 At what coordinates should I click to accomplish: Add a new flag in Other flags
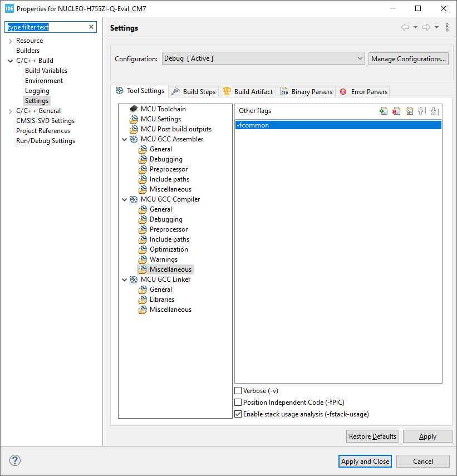[384, 111]
